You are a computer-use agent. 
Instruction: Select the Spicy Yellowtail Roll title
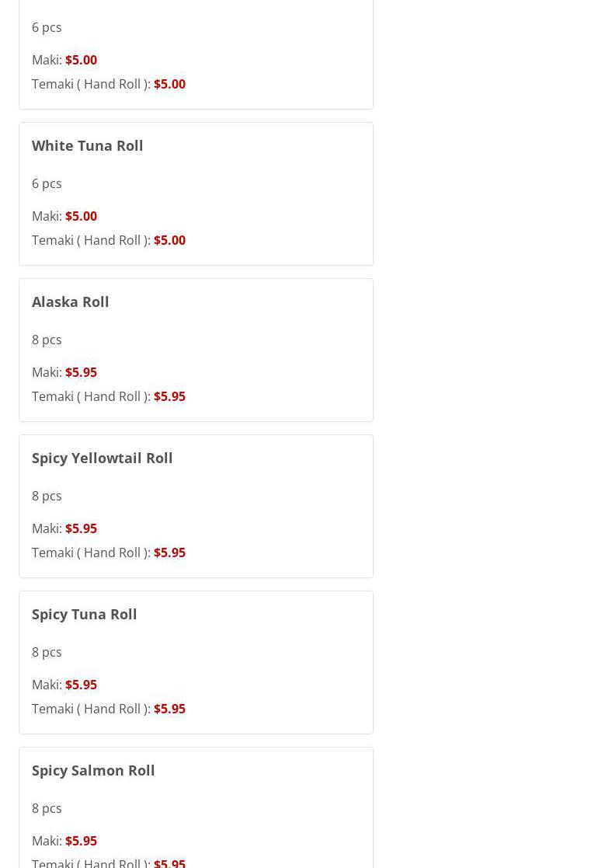click(102, 458)
